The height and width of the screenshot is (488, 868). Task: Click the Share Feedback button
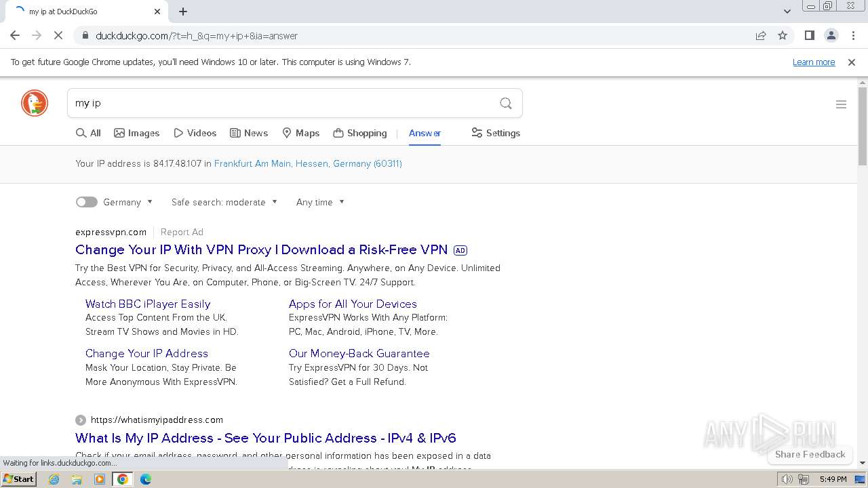tap(810, 454)
